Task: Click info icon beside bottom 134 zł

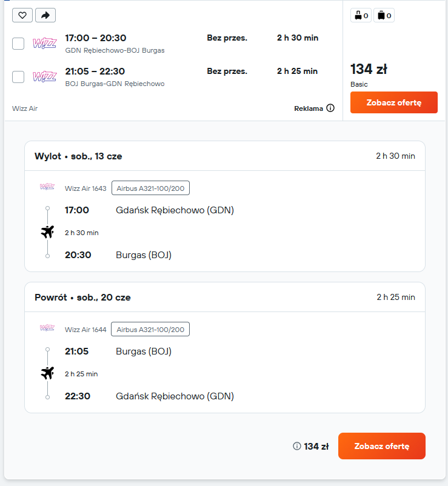Action: (x=297, y=446)
